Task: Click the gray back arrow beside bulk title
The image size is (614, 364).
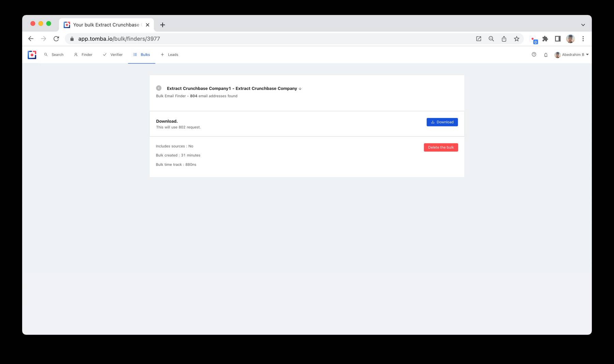Action: click(159, 88)
